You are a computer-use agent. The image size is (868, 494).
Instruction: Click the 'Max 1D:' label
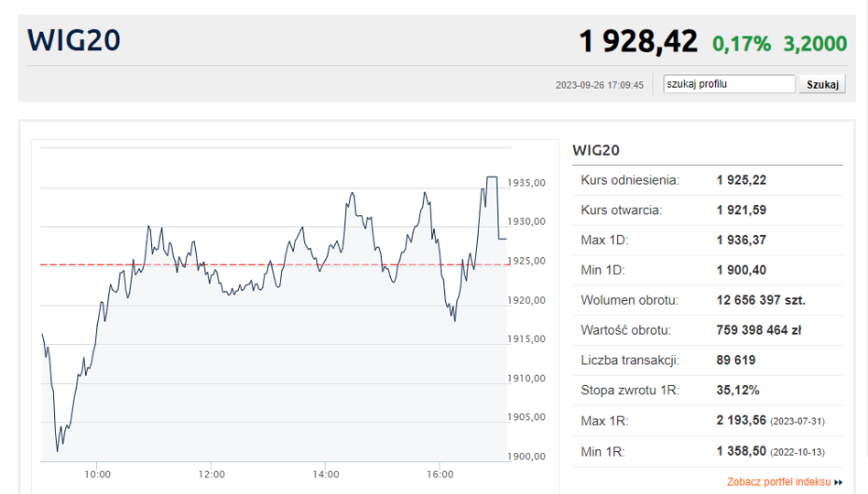pos(604,240)
